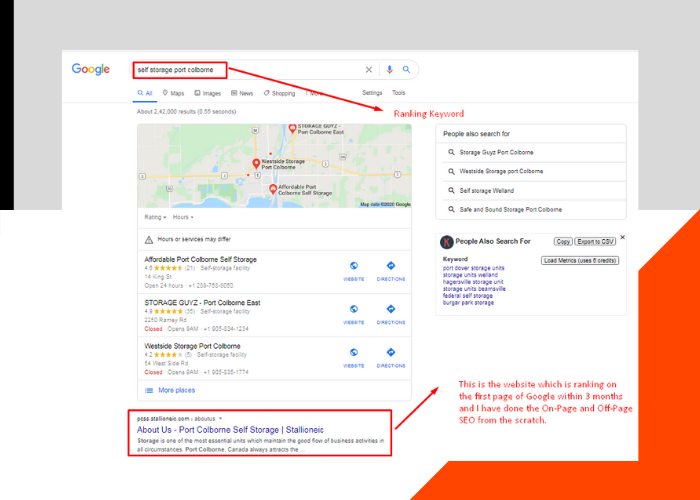The width and height of the screenshot is (700, 500).
Task: Expand the Hours filter dropdown
Action: click(183, 217)
